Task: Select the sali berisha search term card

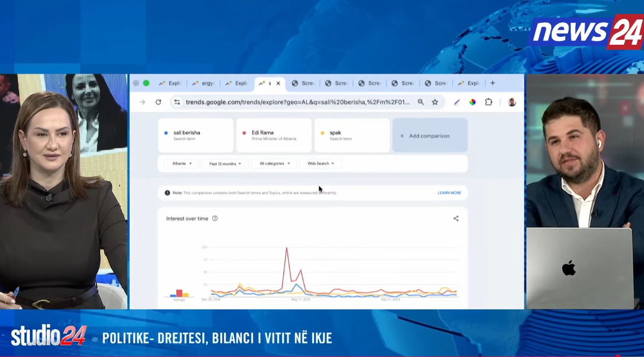Action: coord(195,135)
